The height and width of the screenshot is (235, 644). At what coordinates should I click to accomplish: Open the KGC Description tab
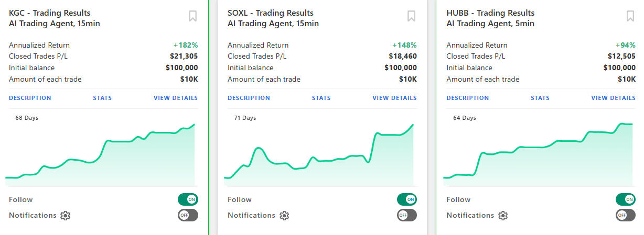point(30,98)
